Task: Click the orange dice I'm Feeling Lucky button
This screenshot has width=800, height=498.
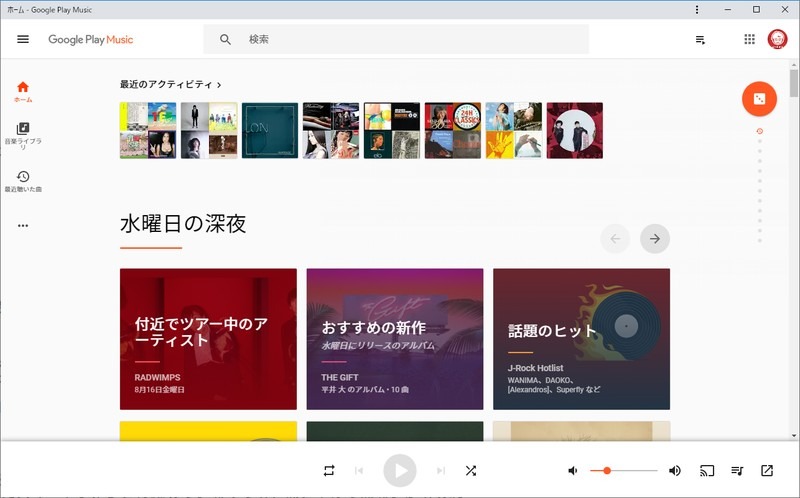Action: [759, 99]
